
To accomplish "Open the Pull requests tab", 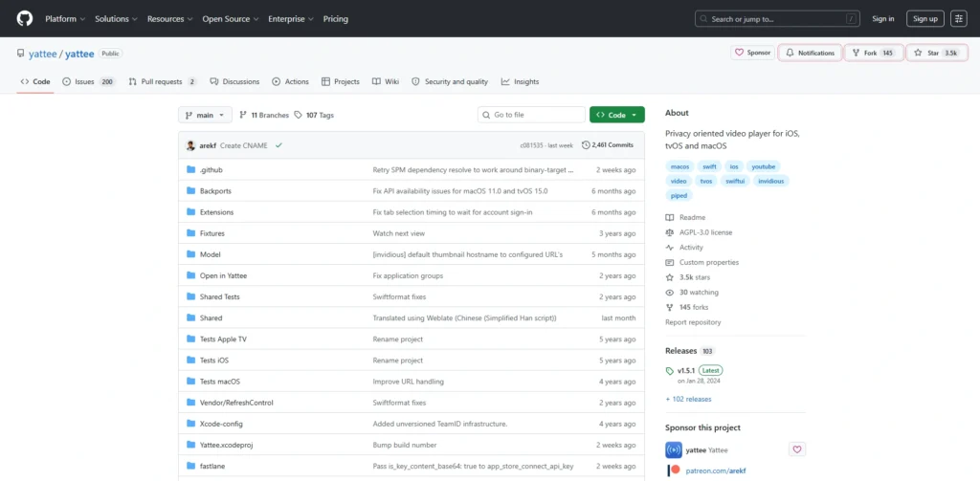I will 163,82.
